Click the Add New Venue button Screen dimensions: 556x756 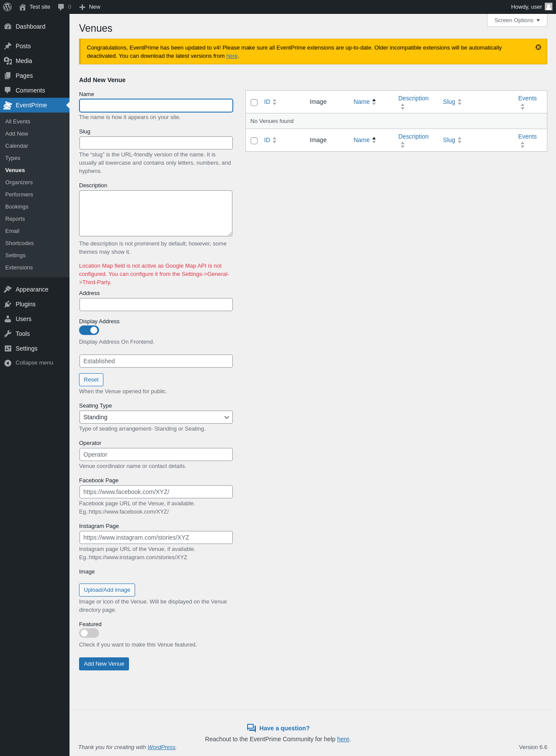(104, 664)
